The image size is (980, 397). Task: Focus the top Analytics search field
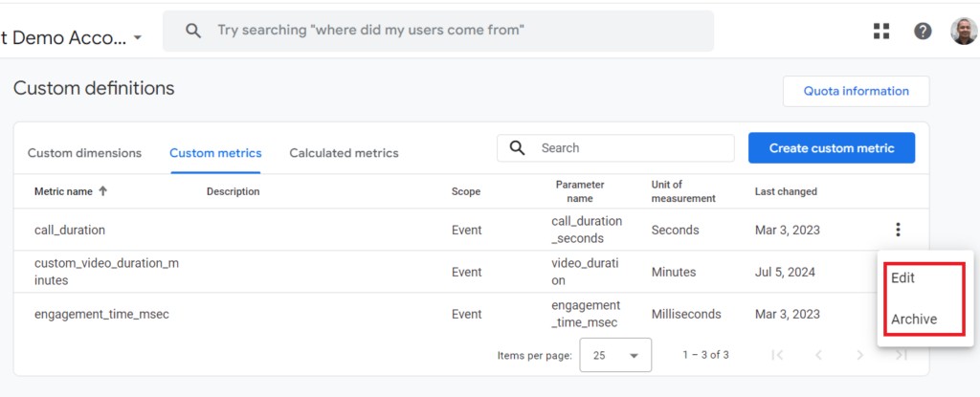pyautogui.click(x=438, y=30)
